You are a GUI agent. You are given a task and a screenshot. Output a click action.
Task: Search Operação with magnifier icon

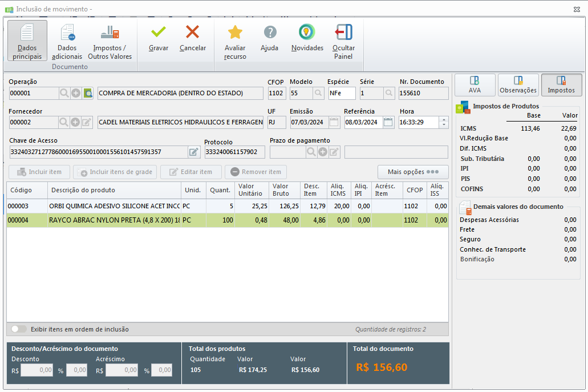(x=64, y=93)
